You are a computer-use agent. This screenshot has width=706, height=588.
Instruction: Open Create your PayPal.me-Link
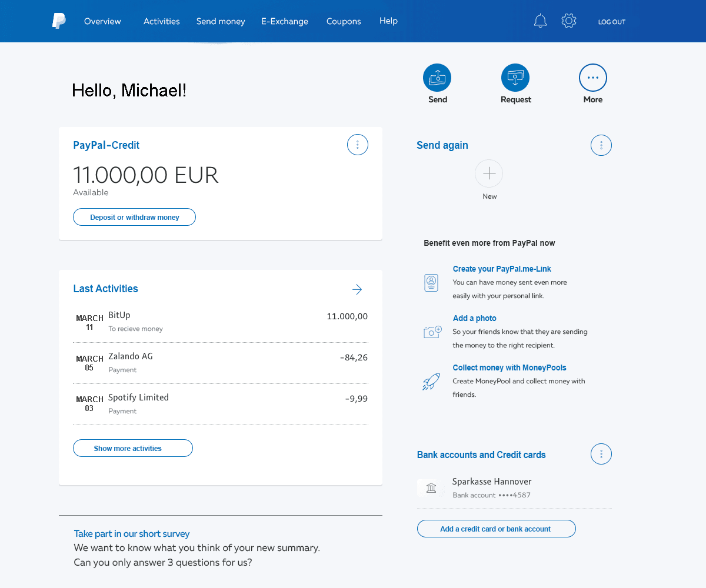[x=502, y=269]
